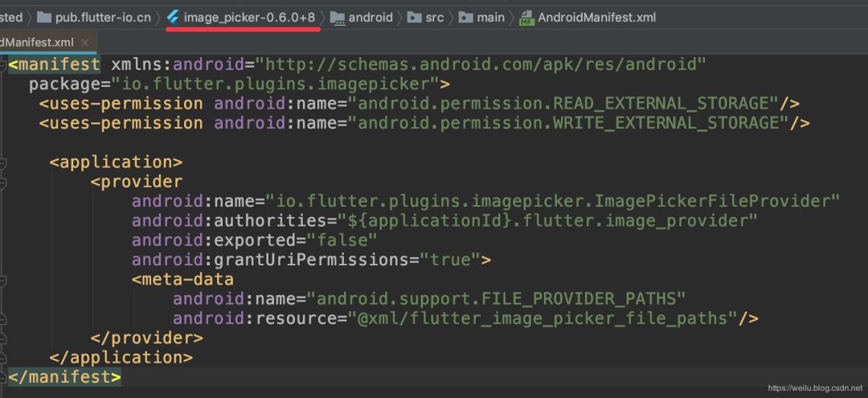Screen dimensions: 868x398
Task: Click the main folder icon
Action: click(466, 17)
